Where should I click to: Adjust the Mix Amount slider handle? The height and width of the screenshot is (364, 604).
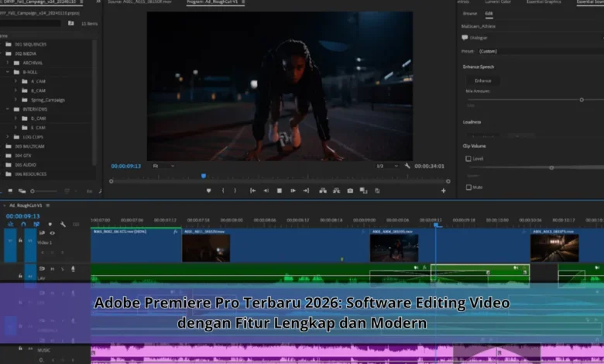tap(582, 100)
